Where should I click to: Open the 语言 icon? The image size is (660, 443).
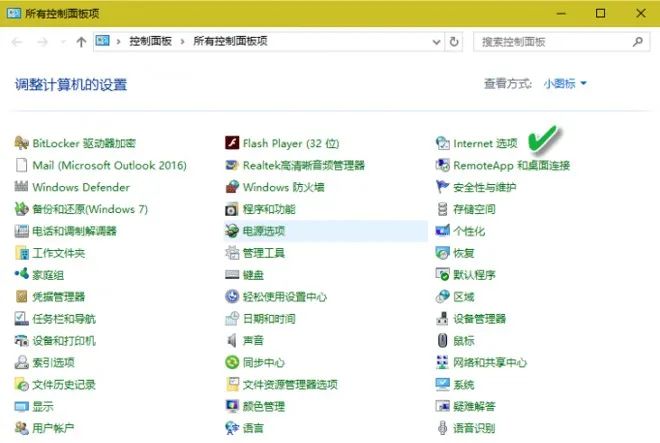(232, 428)
